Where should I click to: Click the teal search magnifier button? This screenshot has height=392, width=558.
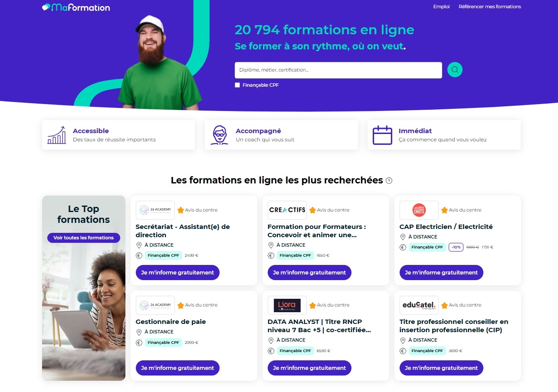[x=455, y=70]
